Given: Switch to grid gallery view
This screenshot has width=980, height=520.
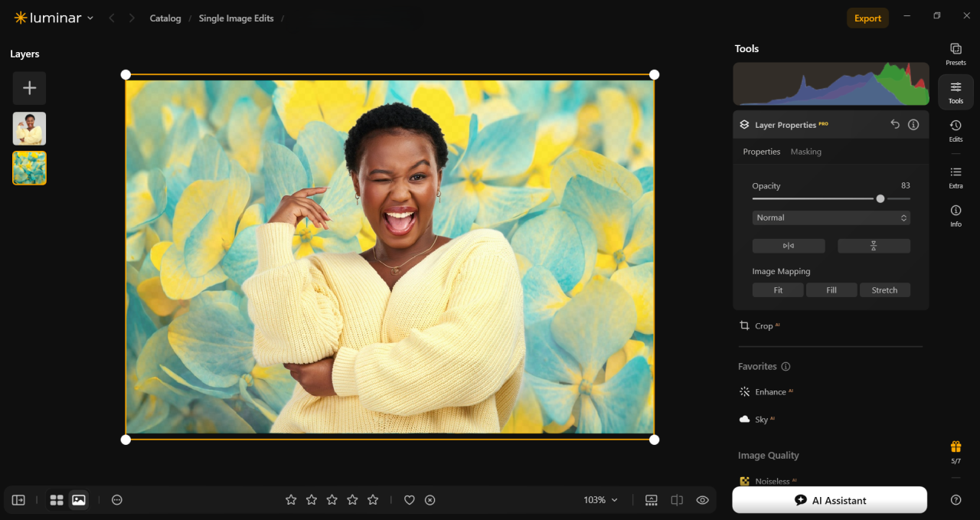Looking at the screenshot, I should click(57, 500).
